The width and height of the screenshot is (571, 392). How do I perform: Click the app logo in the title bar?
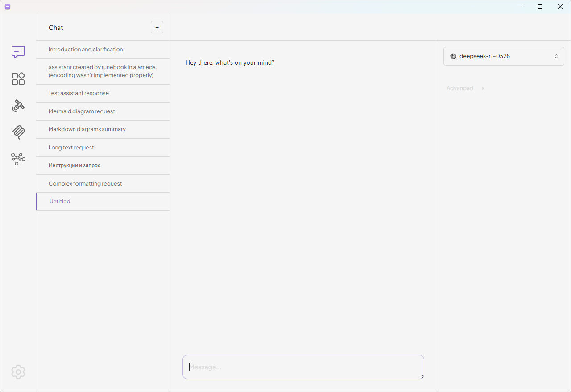click(x=8, y=7)
